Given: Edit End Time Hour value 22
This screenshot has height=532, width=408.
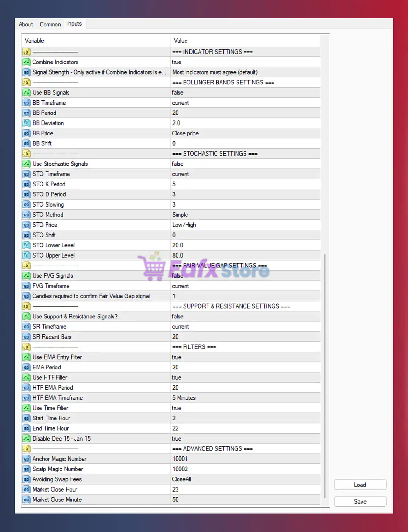Looking at the screenshot, I should 245,428.
